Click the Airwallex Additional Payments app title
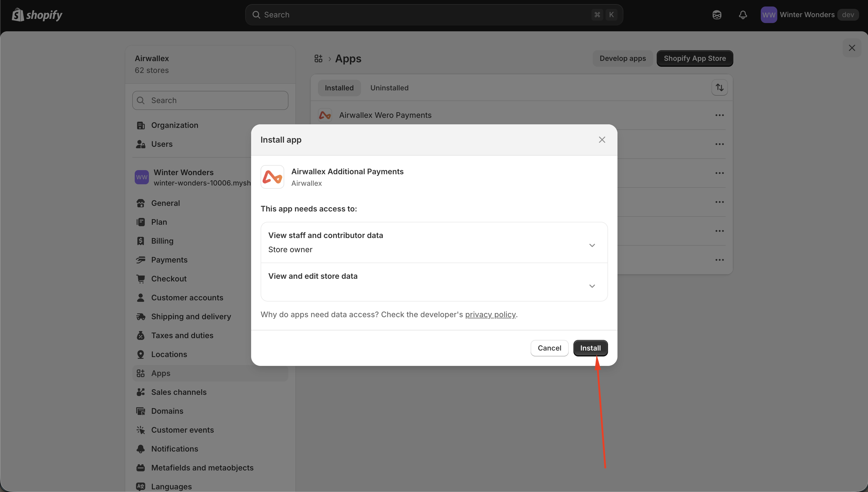Image resolution: width=868 pixels, height=492 pixels. [347, 171]
